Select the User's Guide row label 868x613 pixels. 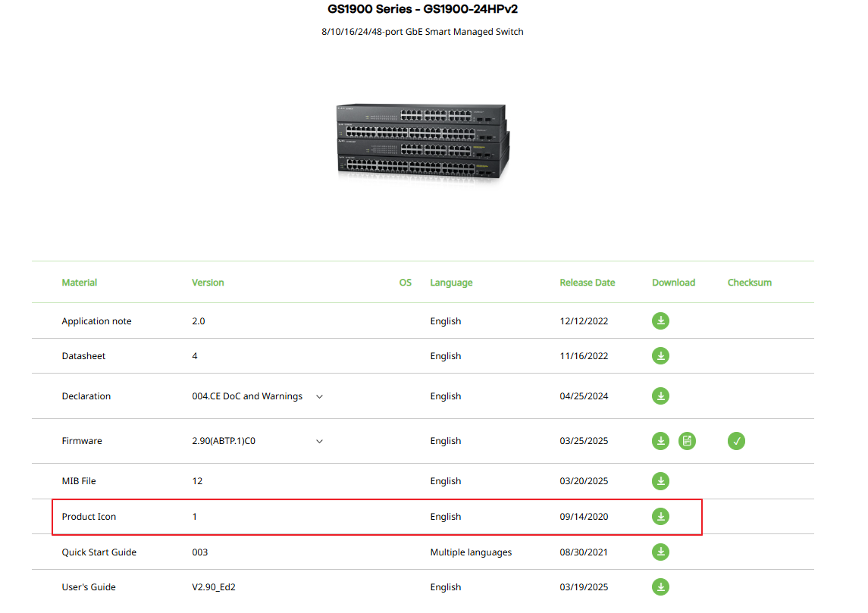pos(89,587)
